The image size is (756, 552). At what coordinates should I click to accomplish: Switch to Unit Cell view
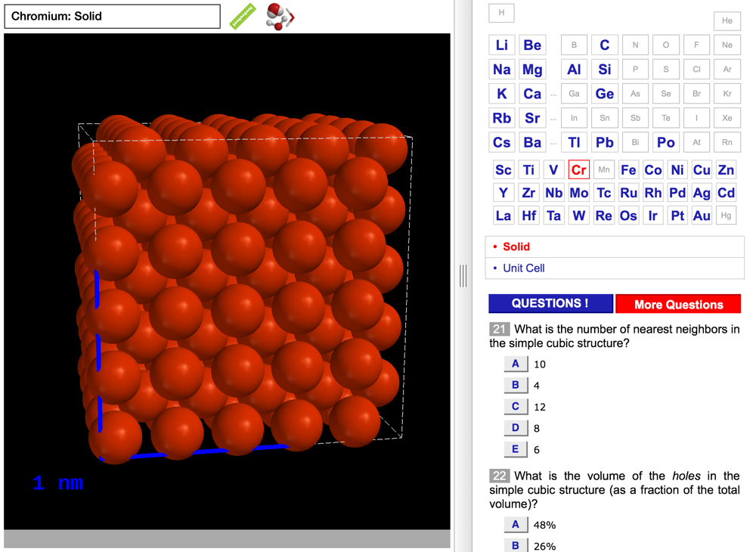point(523,268)
